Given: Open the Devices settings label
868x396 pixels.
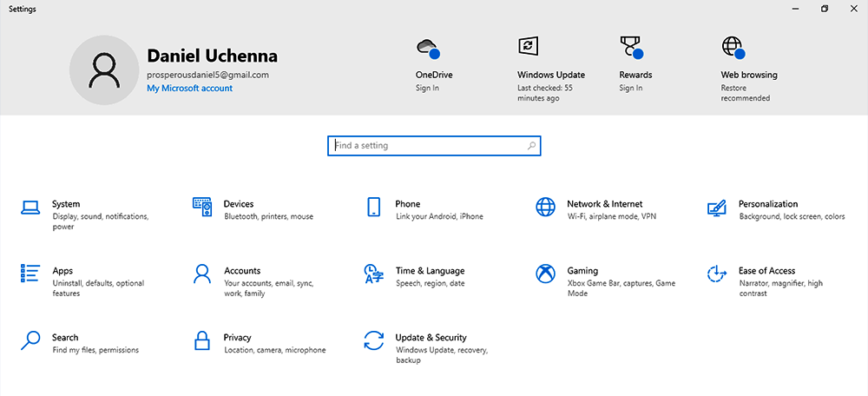Looking at the screenshot, I should (239, 204).
